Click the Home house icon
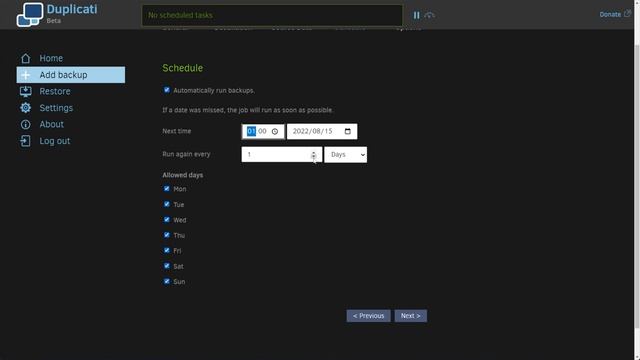 [x=25, y=58]
